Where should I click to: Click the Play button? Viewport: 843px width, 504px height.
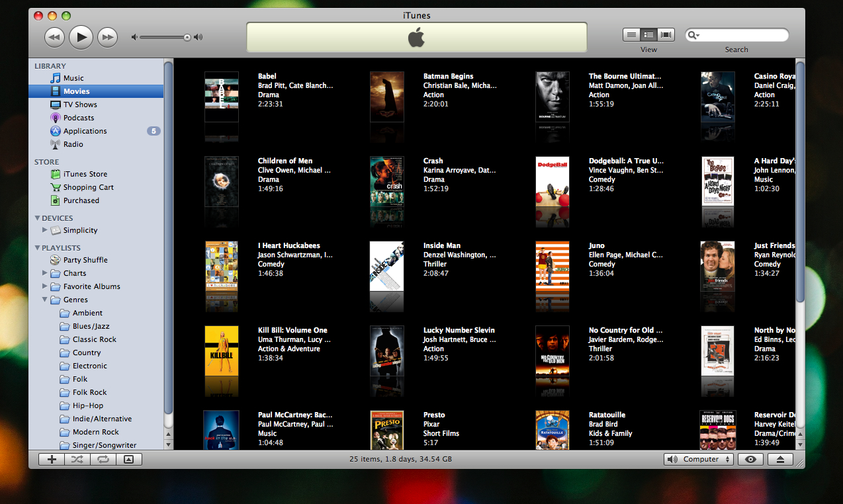(81, 37)
